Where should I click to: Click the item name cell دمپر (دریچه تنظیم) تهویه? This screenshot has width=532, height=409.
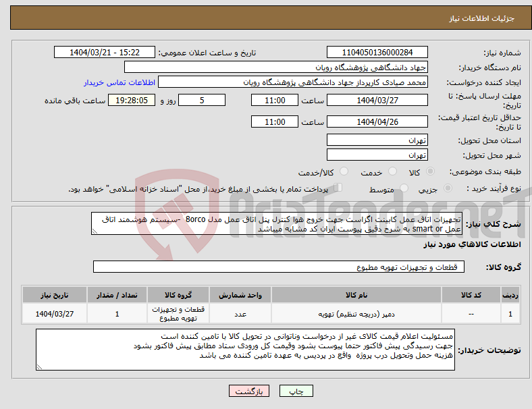pyautogui.click(x=356, y=314)
